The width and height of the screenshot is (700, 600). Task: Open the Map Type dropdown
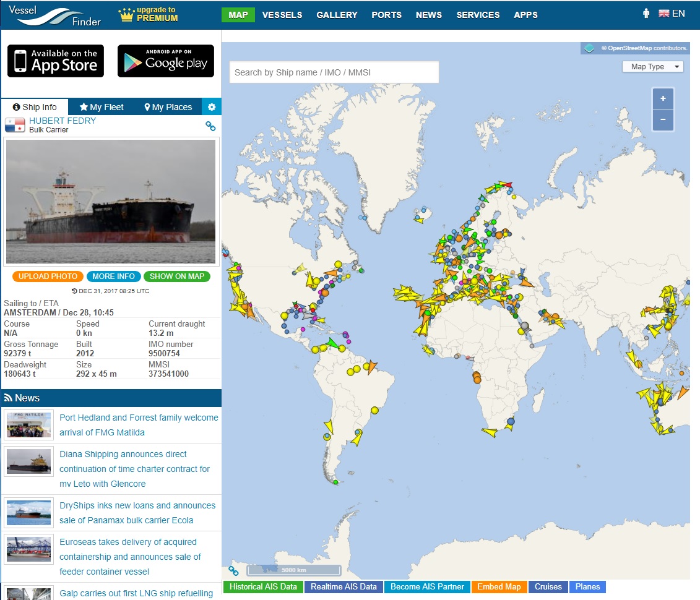(x=652, y=67)
